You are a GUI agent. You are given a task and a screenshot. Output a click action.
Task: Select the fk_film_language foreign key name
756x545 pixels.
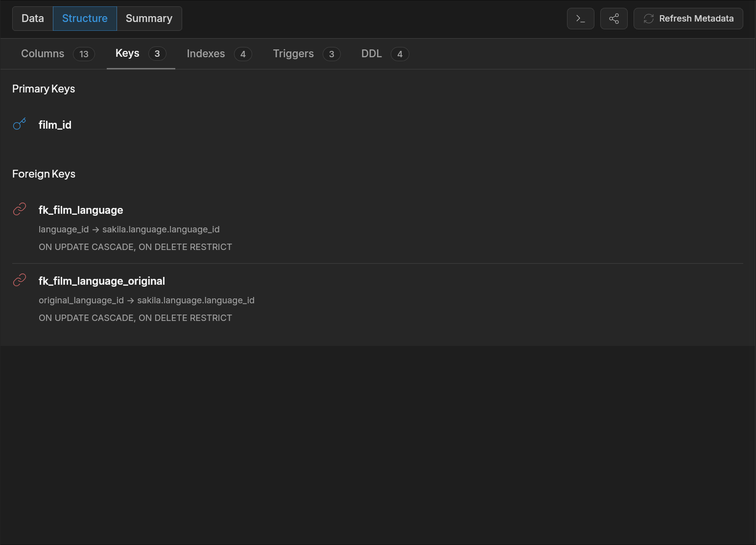pyautogui.click(x=81, y=210)
